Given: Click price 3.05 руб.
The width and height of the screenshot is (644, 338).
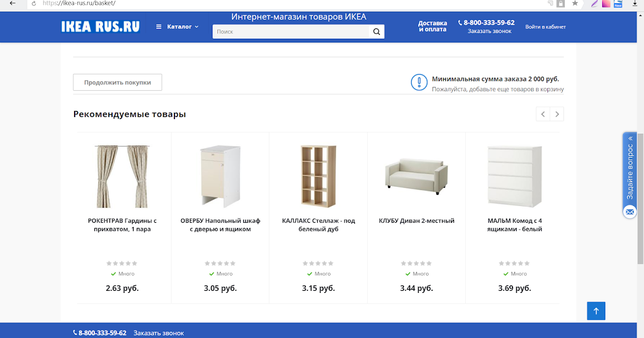Looking at the screenshot, I should click(220, 288).
